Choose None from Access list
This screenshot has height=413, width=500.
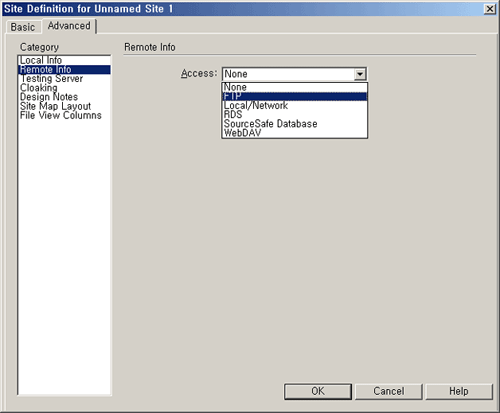(295, 87)
